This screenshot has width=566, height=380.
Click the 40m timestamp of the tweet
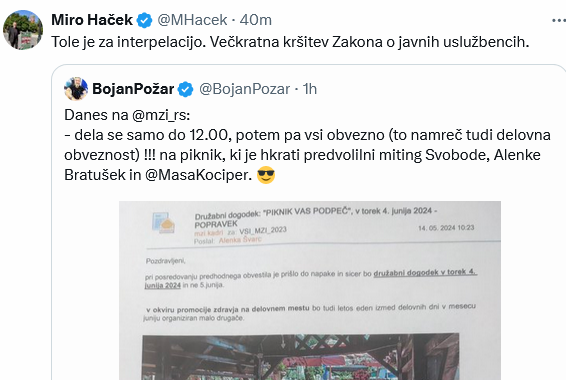click(x=256, y=20)
